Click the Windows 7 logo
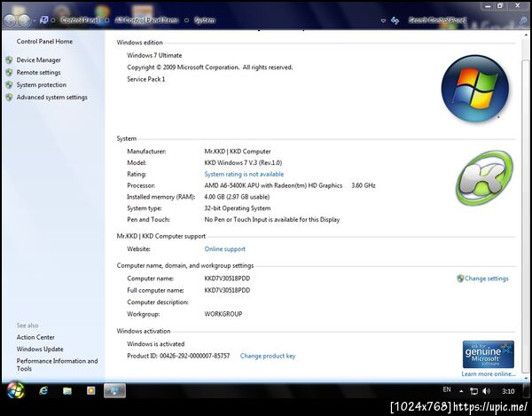The height and width of the screenshot is (416, 532). coord(475,89)
